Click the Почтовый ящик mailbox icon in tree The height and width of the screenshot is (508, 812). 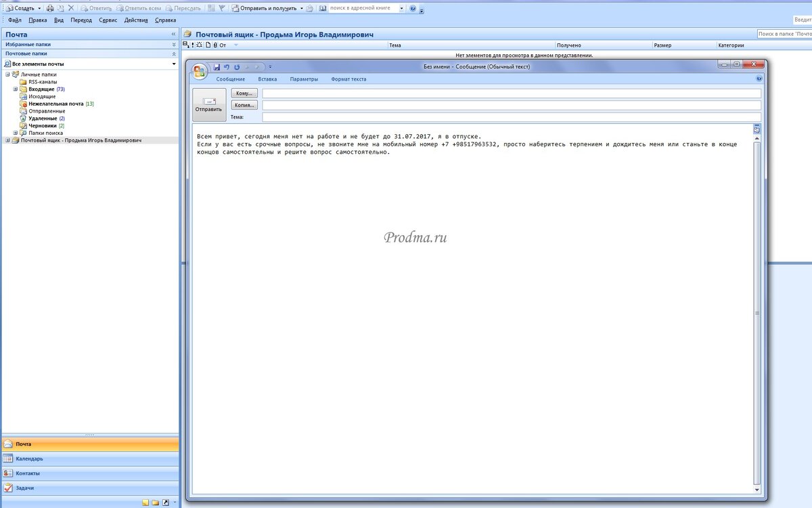coord(16,140)
